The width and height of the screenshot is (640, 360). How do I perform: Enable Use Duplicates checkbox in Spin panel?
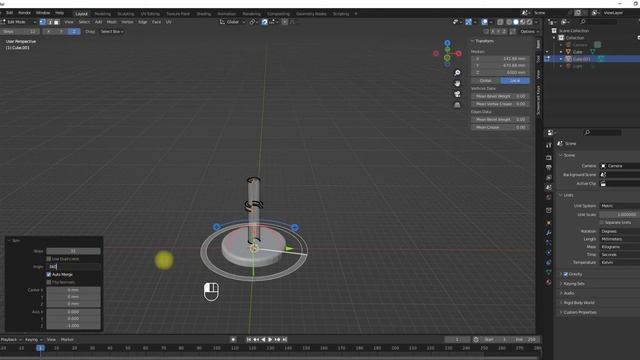(49, 259)
